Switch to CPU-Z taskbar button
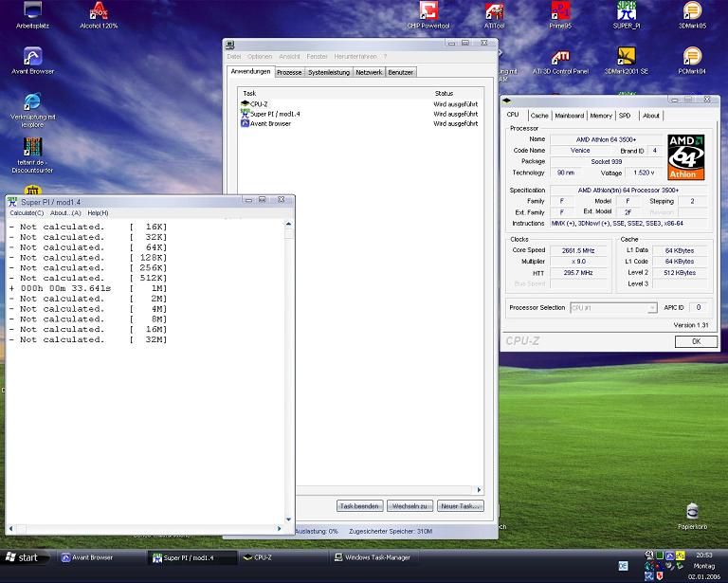This screenshot has height=583, width=728. (283, 557)
